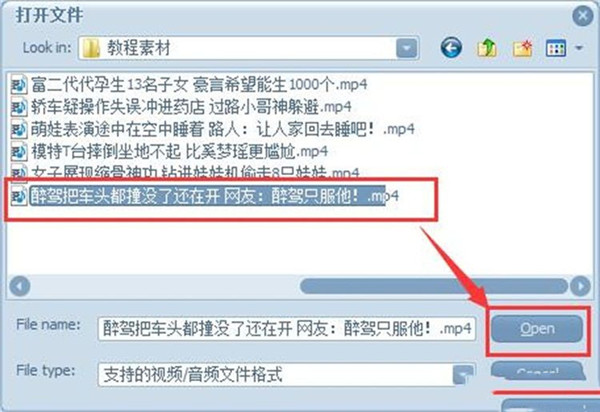Select file 女子展现缩骨神功.mp4
This screenshot has height=412, width=600.
pyautogui.click(x=195, y=173)
